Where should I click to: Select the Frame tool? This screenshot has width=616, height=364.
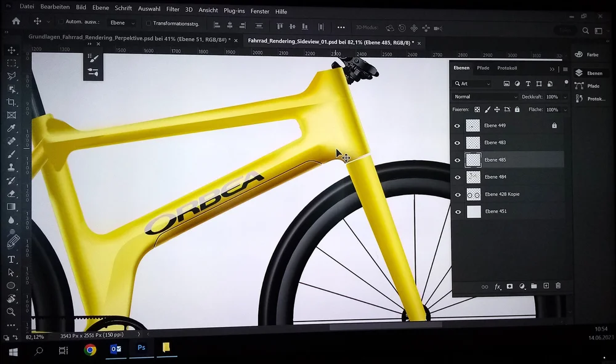pyautogui.click(x=11, y=115)
